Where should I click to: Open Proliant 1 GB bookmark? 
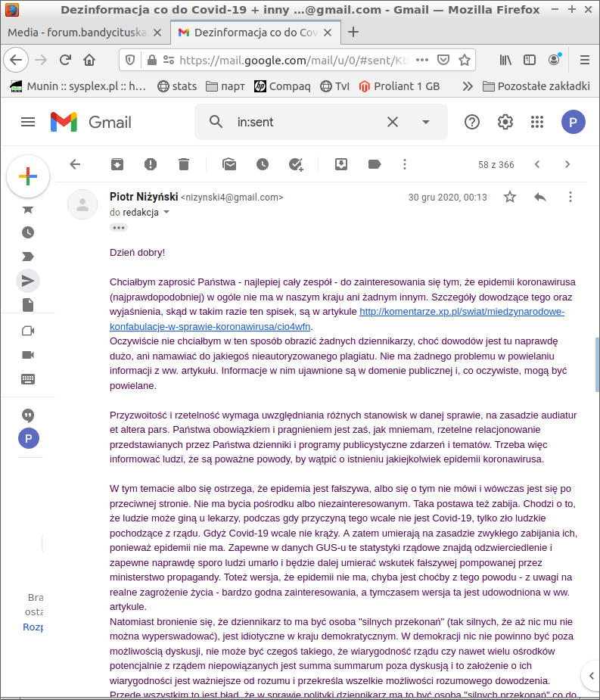click(399, 86)
